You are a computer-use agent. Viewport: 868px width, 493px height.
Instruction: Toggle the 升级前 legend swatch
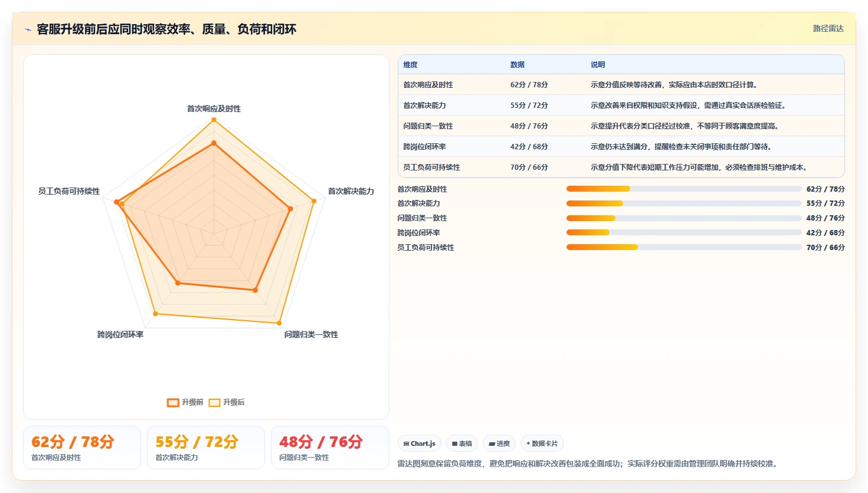pyautogui.click(x=173, y=403)
